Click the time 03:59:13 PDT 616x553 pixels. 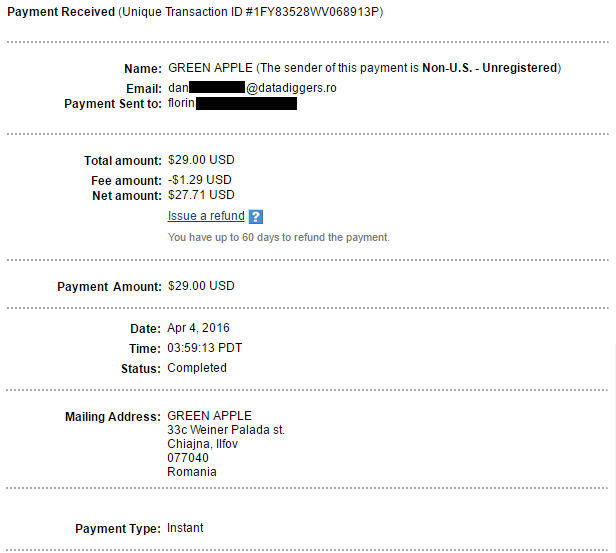click(204, 348)
